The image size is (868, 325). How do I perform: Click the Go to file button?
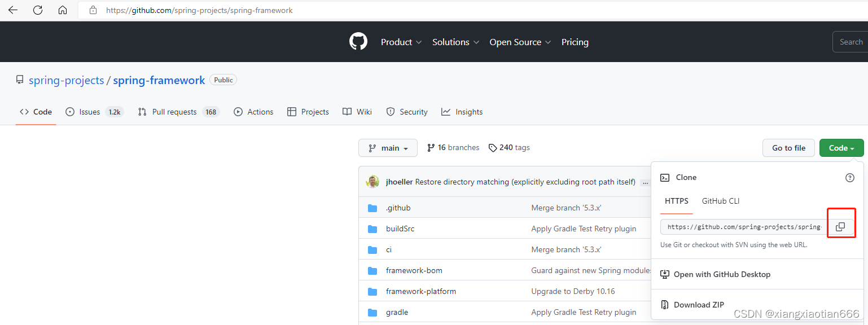pyautogui.click(x=788, y=148)
